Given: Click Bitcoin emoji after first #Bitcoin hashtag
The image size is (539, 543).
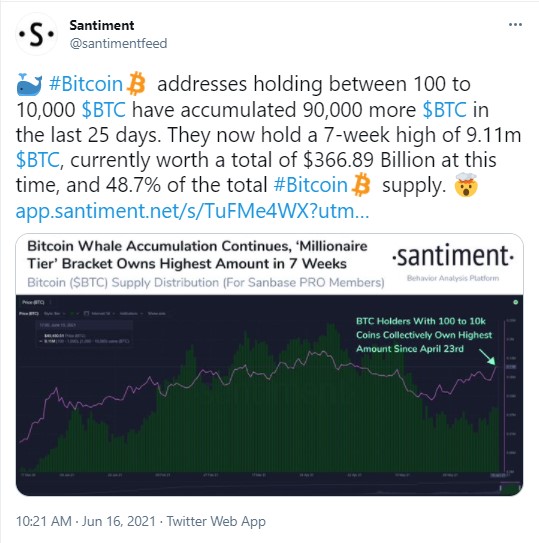Looking at the screenshot, I should 136,83.
